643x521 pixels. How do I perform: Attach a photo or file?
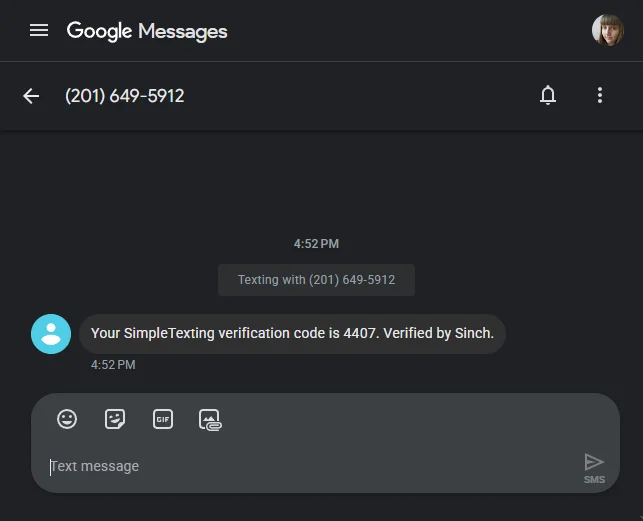pyautogui.click(x=210, y=420)
